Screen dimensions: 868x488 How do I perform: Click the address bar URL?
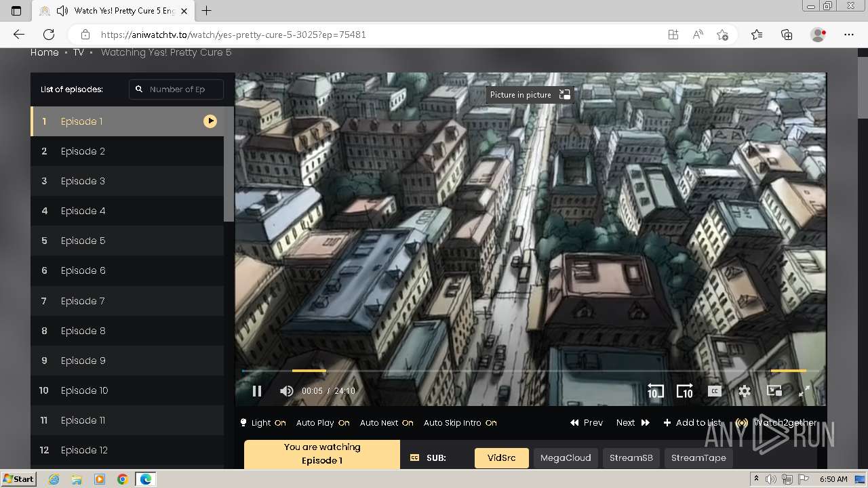[x=233, y=35]
